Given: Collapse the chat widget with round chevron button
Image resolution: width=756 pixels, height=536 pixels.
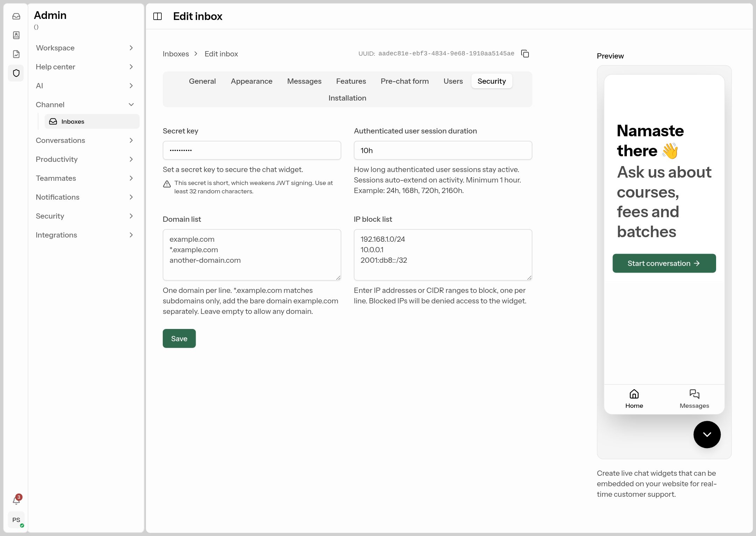Looking at the screenshot, I should (x=707, y=434).
